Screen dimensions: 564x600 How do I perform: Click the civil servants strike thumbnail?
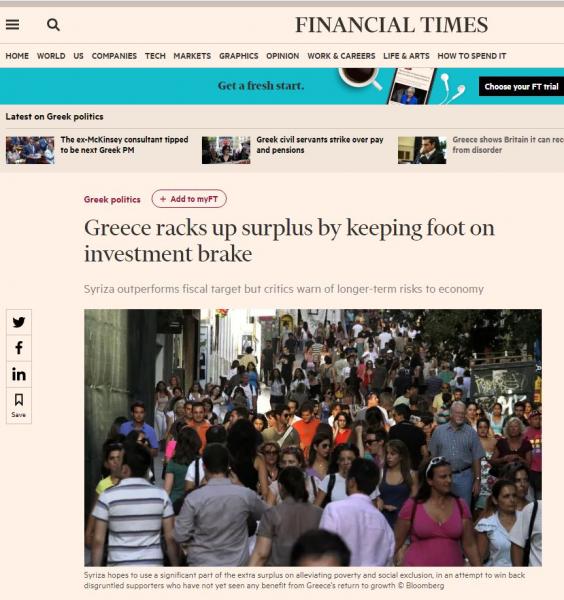click(x=226, y=150)
